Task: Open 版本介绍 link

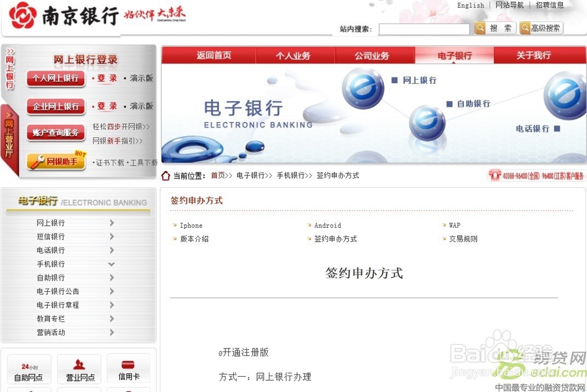Action: click(194, 239)
